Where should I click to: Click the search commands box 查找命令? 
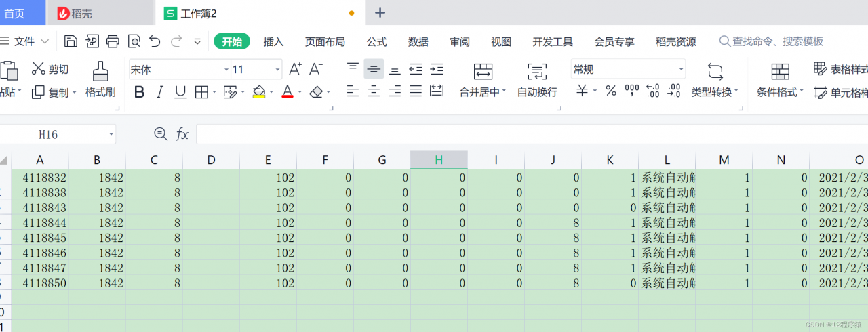pos(772,41)
